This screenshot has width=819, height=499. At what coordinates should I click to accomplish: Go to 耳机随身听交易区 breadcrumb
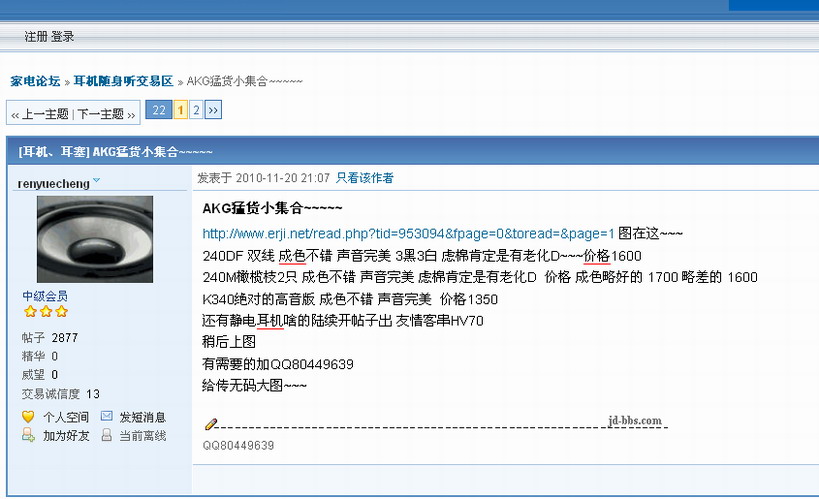pos(123,81)
